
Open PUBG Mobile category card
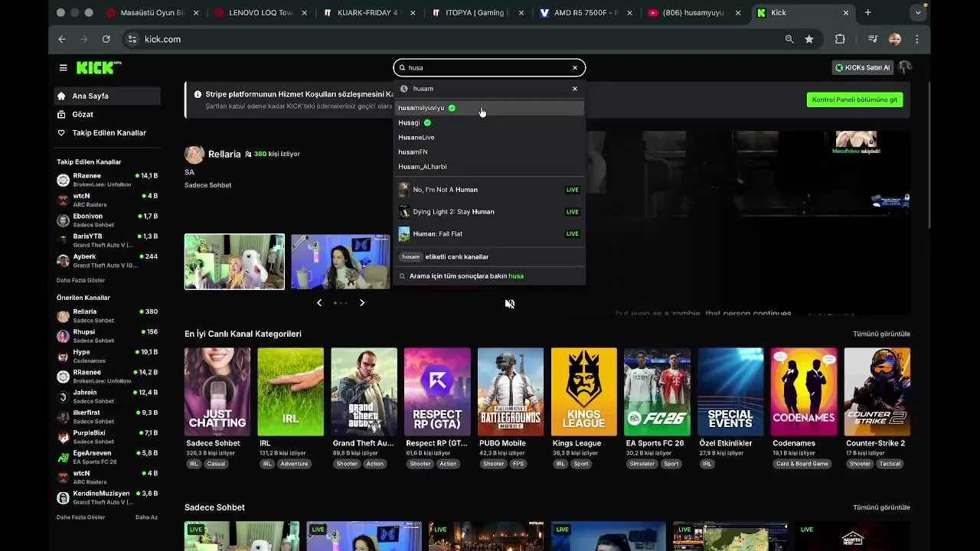511,392
